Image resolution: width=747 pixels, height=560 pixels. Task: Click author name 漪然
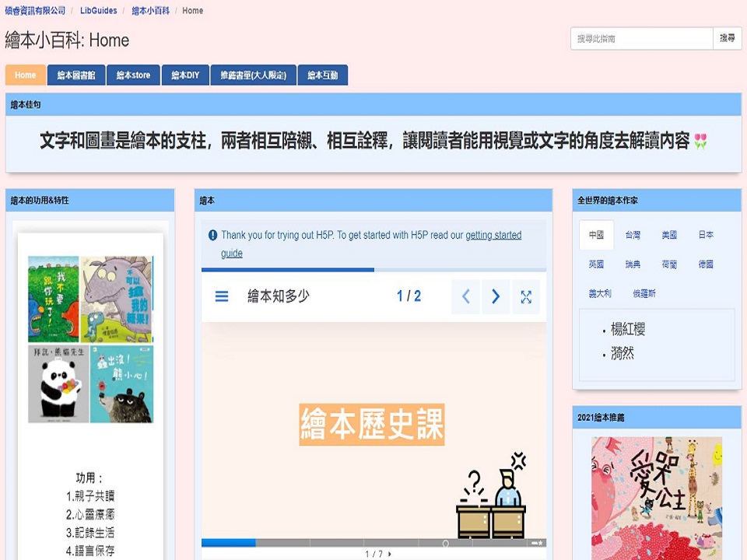point(622,353)
